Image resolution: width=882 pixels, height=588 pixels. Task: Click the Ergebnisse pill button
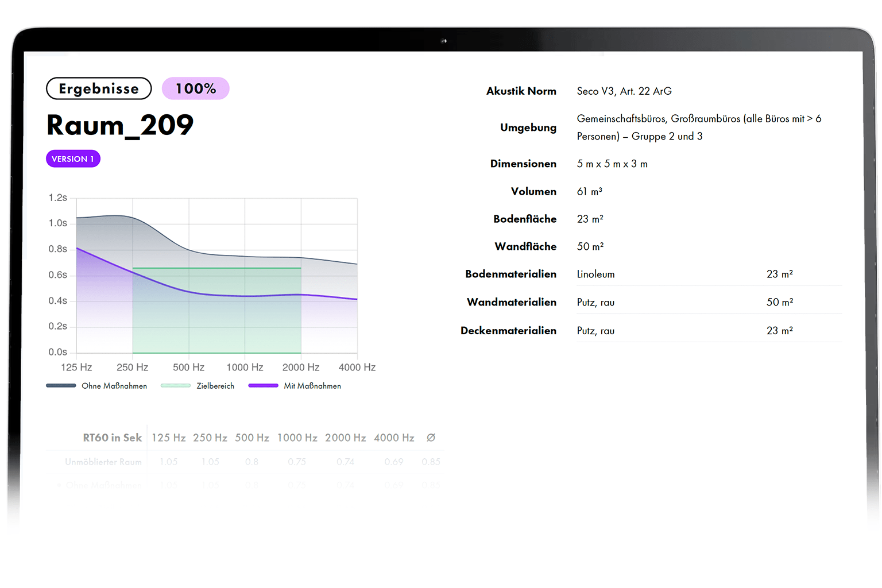pos(99,88)
